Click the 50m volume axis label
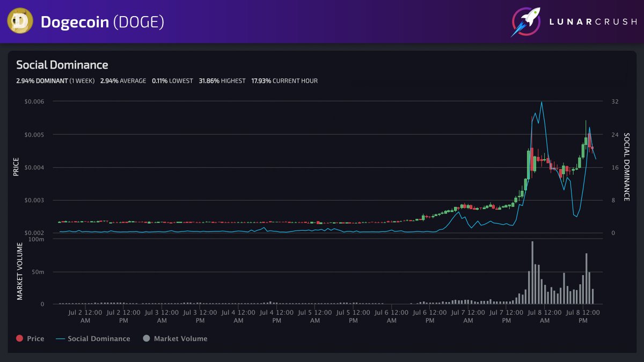 coord(38,272)
